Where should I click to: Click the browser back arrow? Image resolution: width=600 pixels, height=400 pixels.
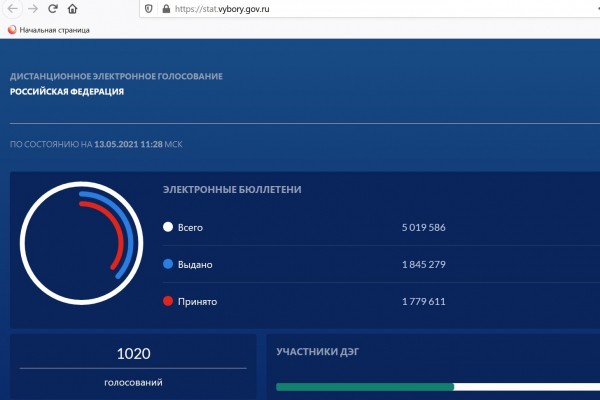pyautogui.click(x=11, y=8)
